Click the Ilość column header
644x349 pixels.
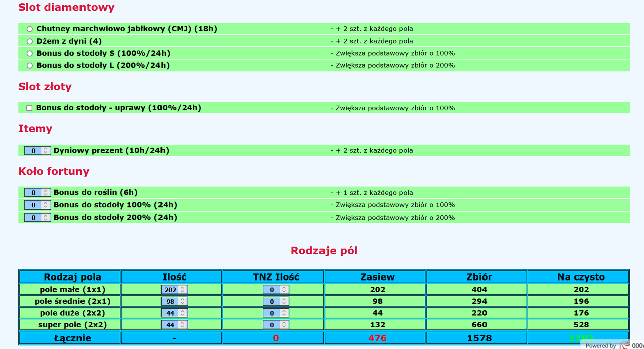(174, 277)
